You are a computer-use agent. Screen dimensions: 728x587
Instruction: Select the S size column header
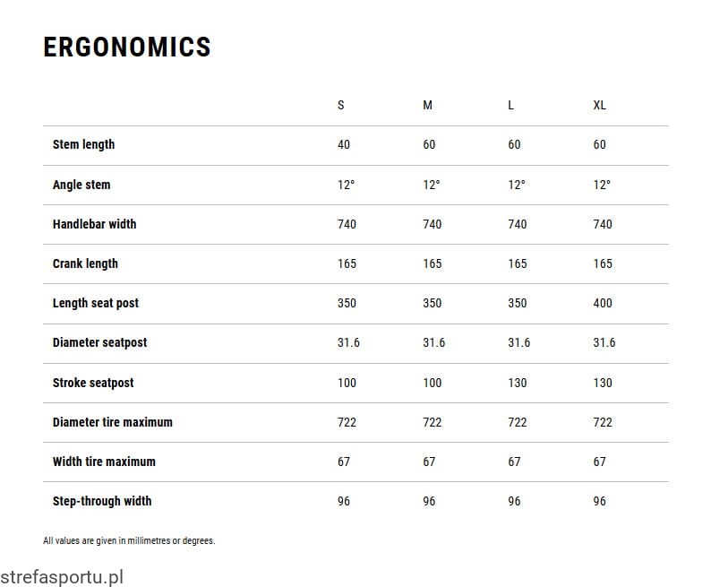pos(341,105)
